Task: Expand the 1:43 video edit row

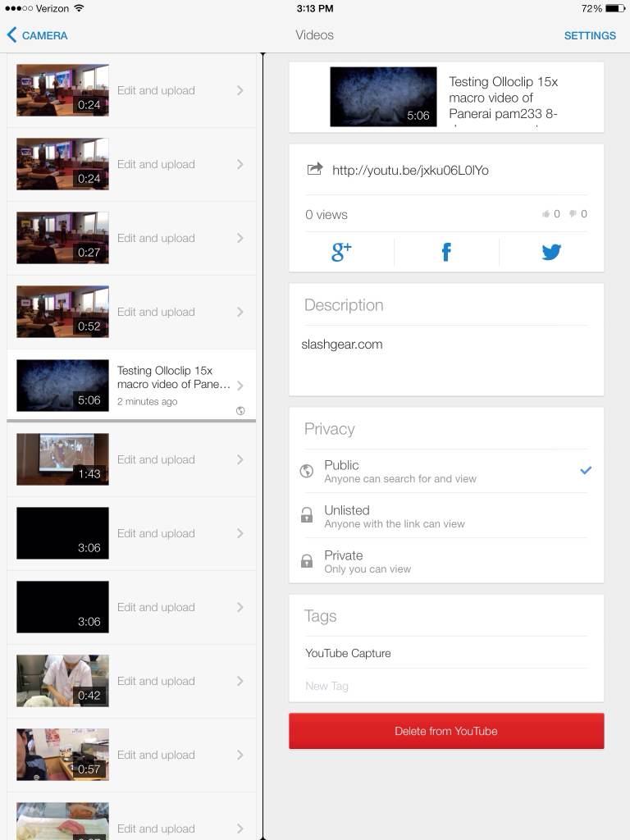Action: click(240, 459)
